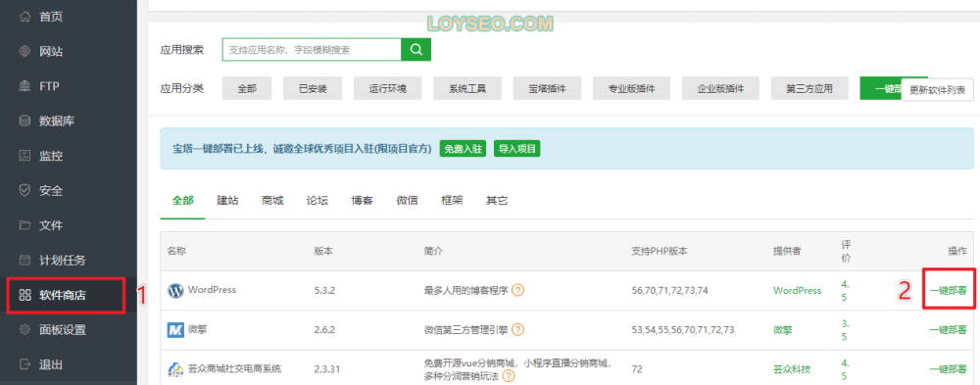The height and width of the screenshot is (385, 980).
Task: Click the green 免费入驻 button
Action: (x=463, y=149)
